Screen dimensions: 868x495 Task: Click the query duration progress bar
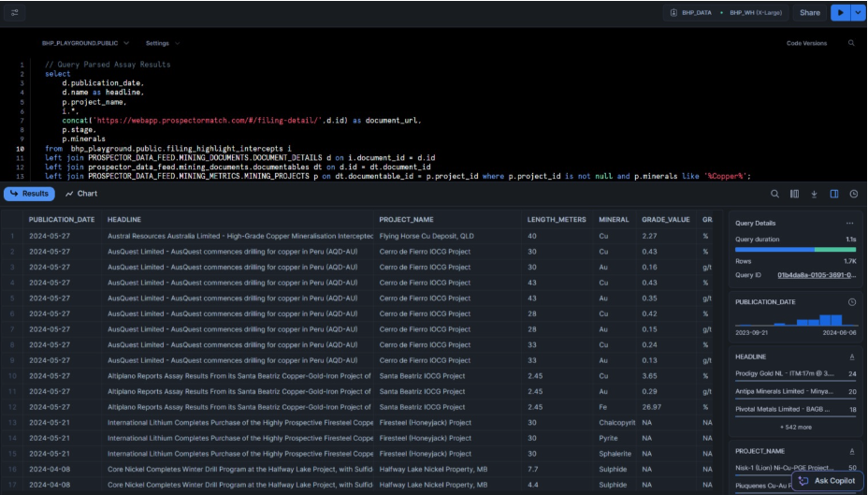coord(795,250)
